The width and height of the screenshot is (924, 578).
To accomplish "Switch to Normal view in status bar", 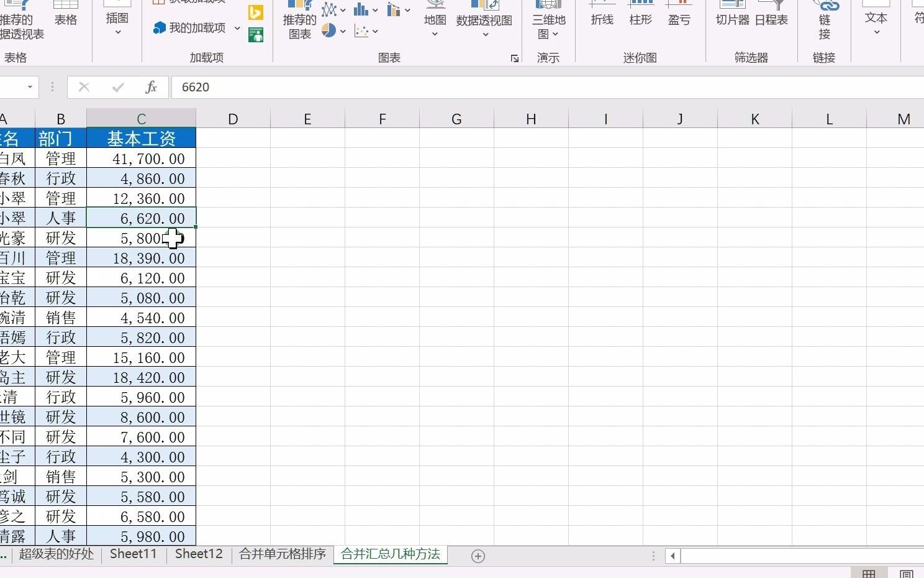I will [x=869, y=574].
